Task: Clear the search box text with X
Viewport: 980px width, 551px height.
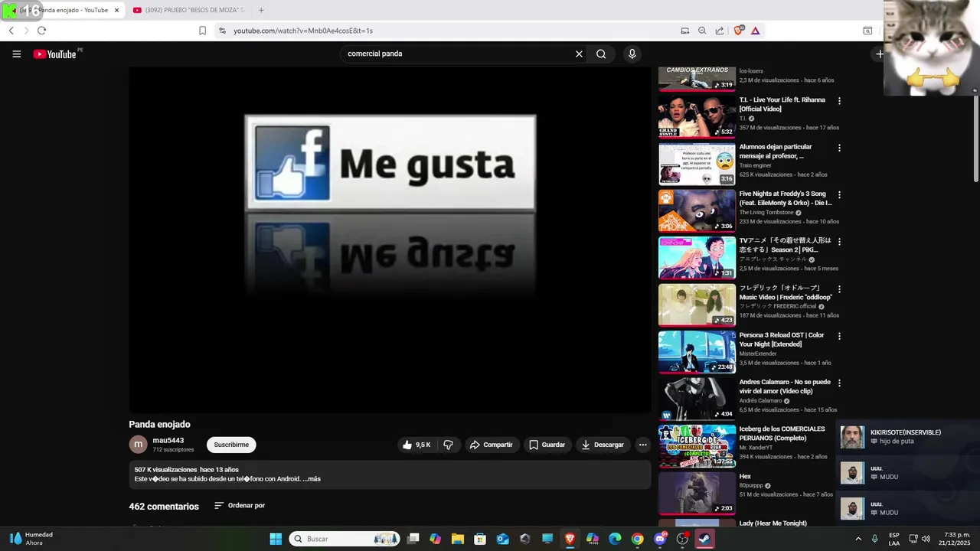Action: click(x=579, y=54)
